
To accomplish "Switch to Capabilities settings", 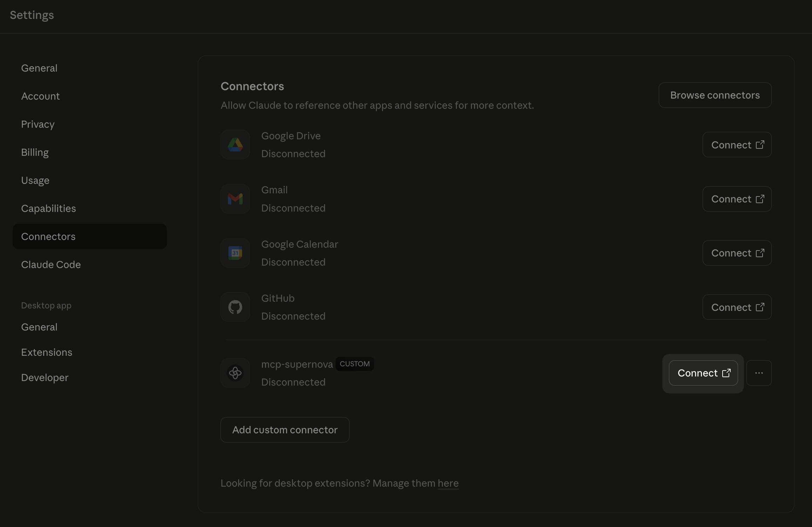I will pyautogui.click(x=48, y=208).
